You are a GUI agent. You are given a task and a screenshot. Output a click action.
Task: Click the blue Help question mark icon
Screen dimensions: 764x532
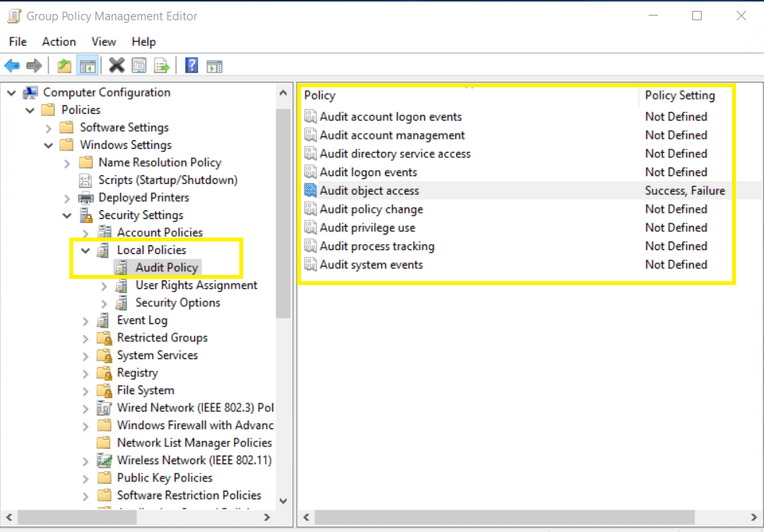[x=192, y=66]
